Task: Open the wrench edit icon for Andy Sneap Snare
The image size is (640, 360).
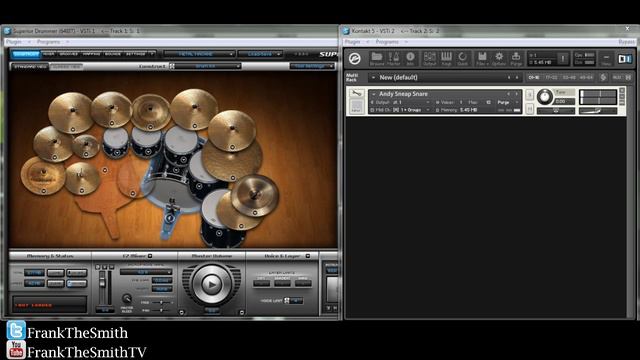Action: [x=356, y=94]
